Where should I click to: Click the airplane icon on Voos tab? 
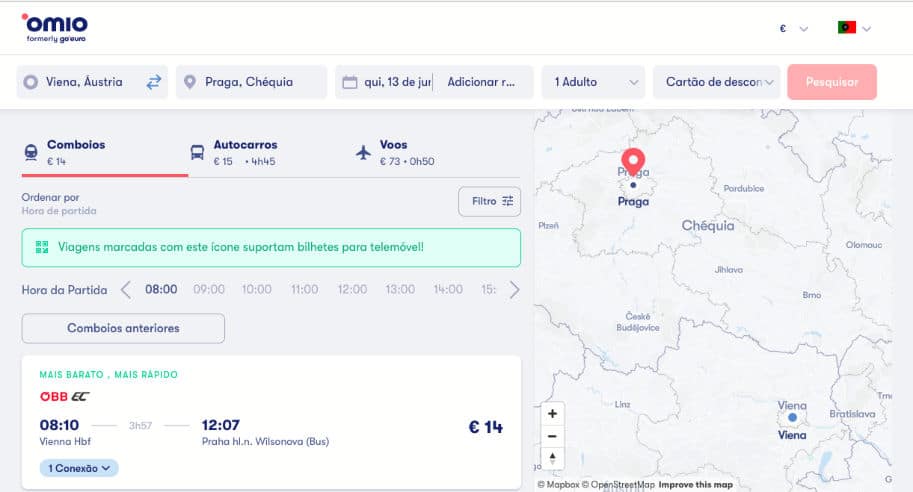pos(363,153)
